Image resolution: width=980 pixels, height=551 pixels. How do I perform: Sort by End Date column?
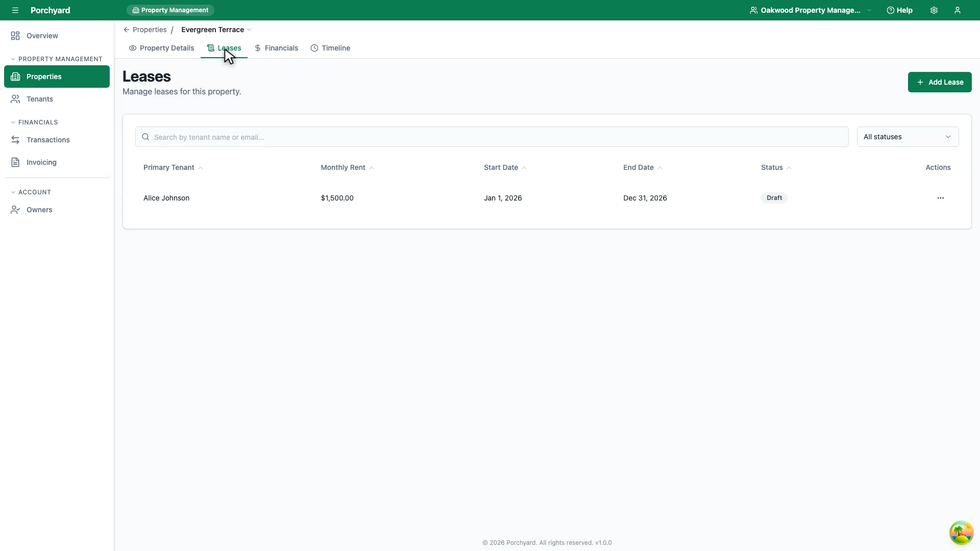[643, 167]
